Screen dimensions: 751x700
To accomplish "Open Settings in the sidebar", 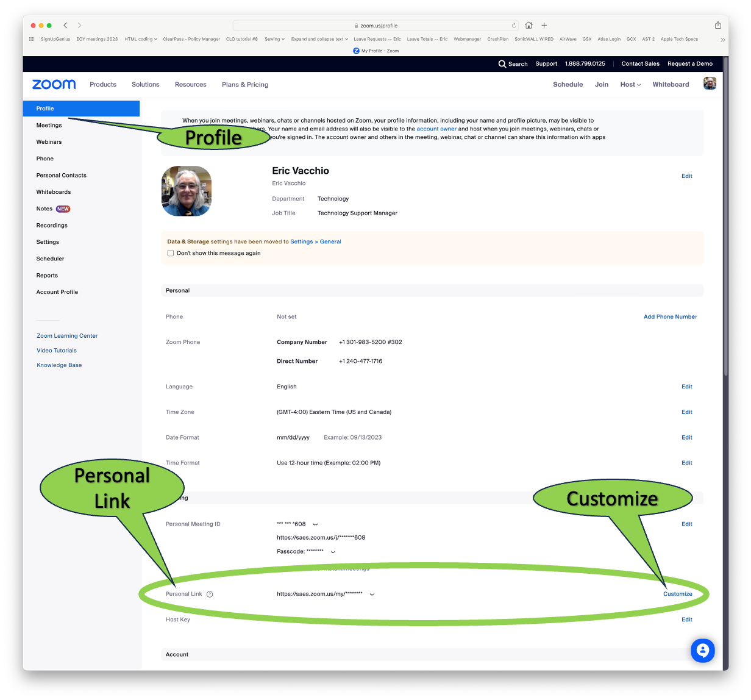I will pos(48,242).
